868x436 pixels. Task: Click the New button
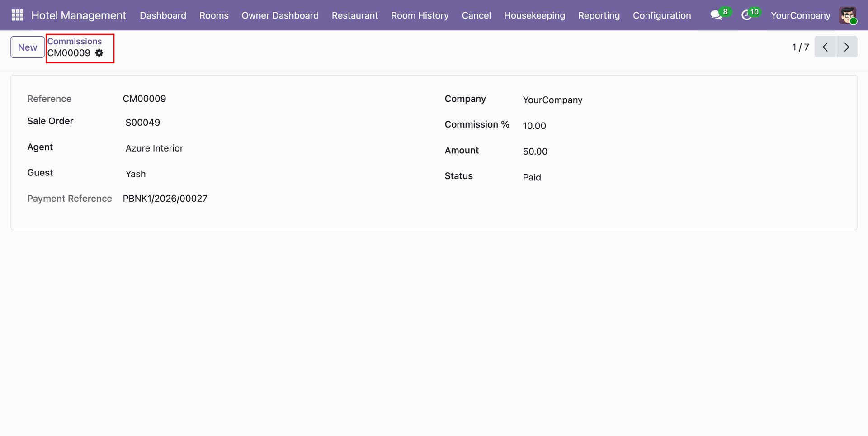coord(28,47)
